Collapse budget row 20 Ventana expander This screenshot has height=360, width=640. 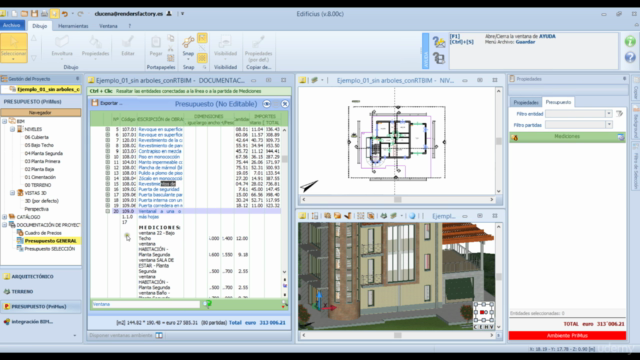tap(108, 211)
